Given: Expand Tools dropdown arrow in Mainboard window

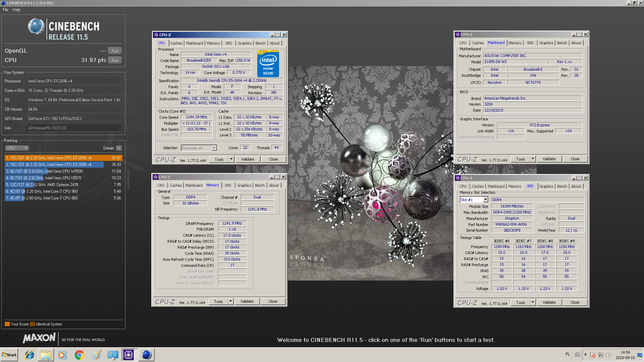Looking at the screenshot, I should pyautogui.click(x=533, y=159).
